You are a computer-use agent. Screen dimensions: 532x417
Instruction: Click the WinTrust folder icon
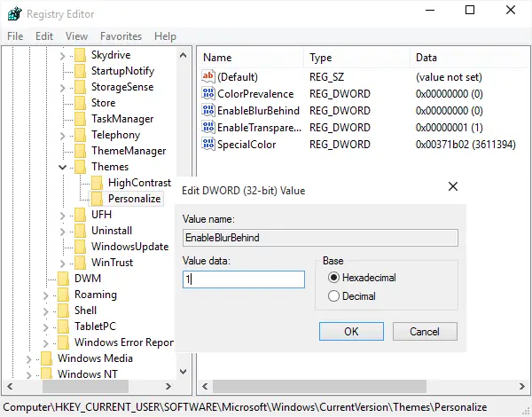pyautogui.click(x=80, y=263)
